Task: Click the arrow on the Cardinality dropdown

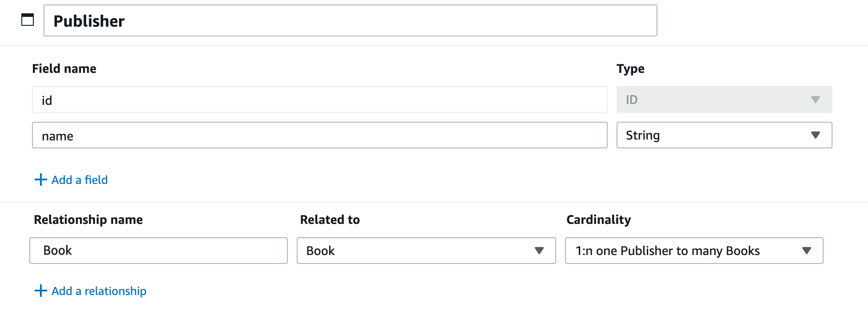Action: 807,251
